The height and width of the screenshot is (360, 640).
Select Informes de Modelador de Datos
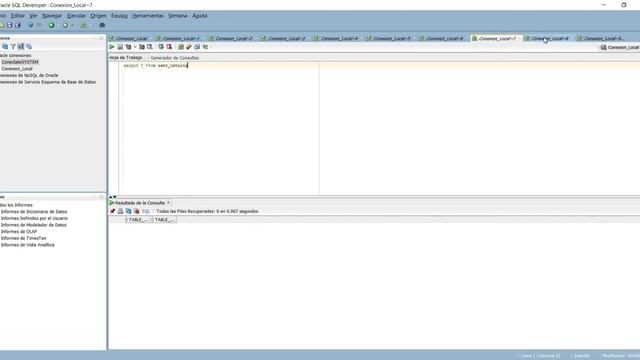click(x=33, y=225)
